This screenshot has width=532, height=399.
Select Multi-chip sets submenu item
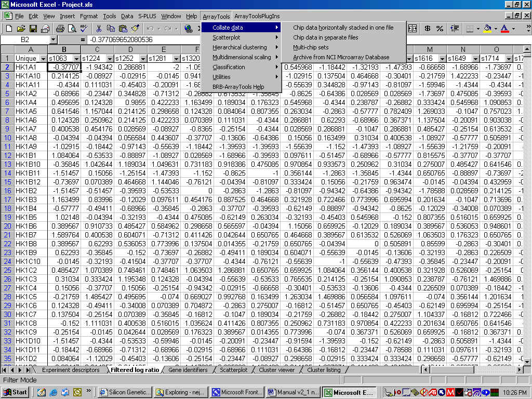coord(311,47)
